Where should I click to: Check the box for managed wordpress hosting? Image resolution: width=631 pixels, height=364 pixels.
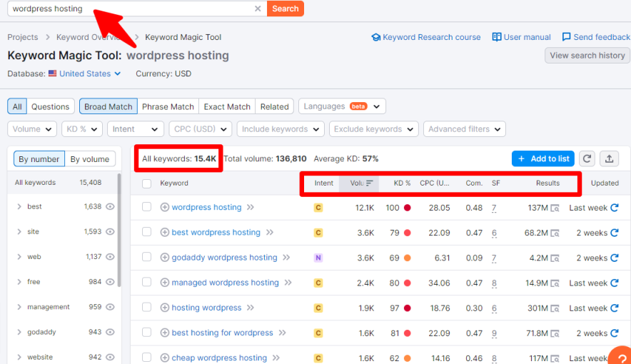tap(147, 283)
